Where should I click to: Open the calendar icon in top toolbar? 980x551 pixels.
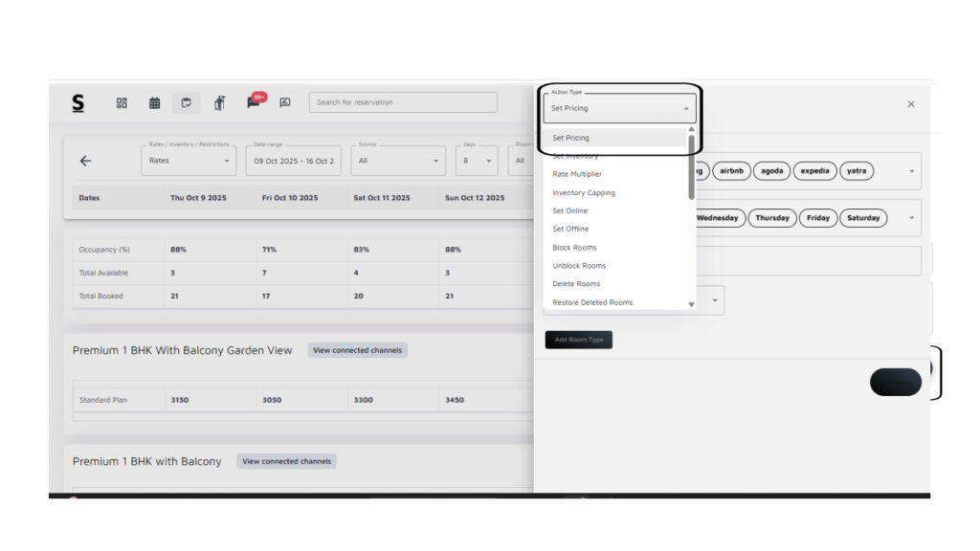tap(154, 103)
